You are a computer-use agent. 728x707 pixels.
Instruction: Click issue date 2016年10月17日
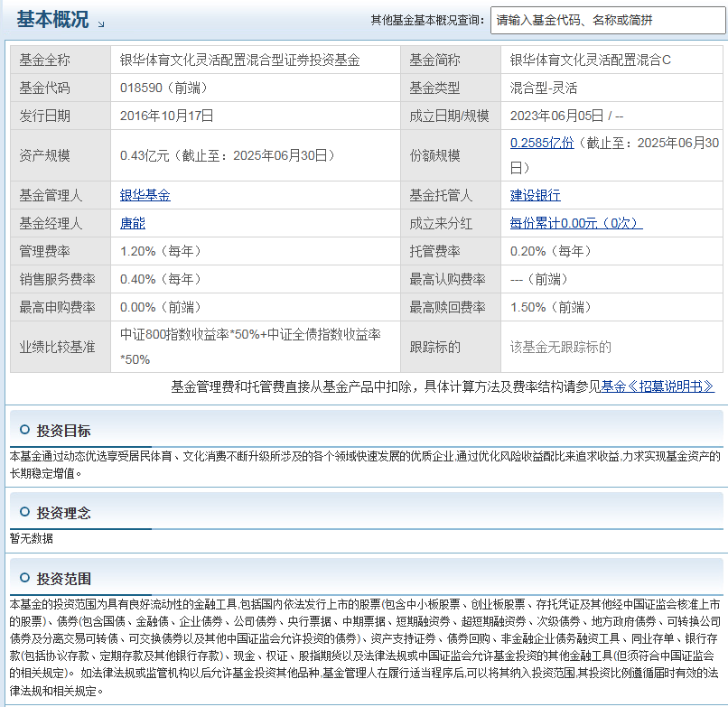pyautogui.click(x=166, y=116)
